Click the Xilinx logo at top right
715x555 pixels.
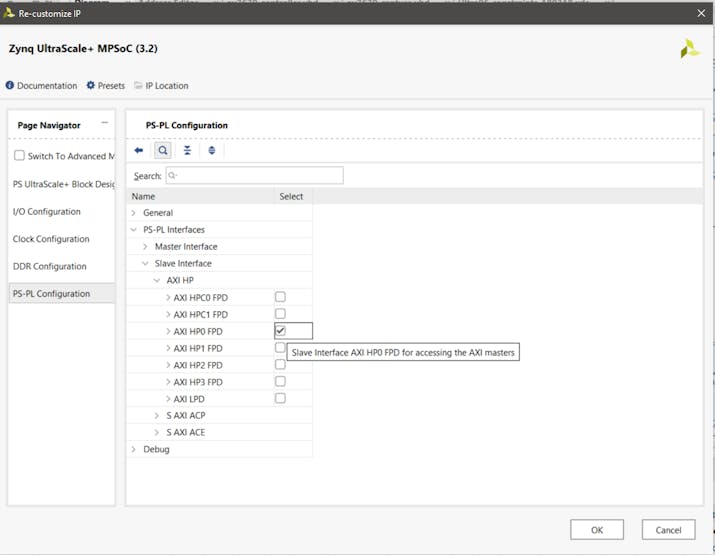point(689,48)
